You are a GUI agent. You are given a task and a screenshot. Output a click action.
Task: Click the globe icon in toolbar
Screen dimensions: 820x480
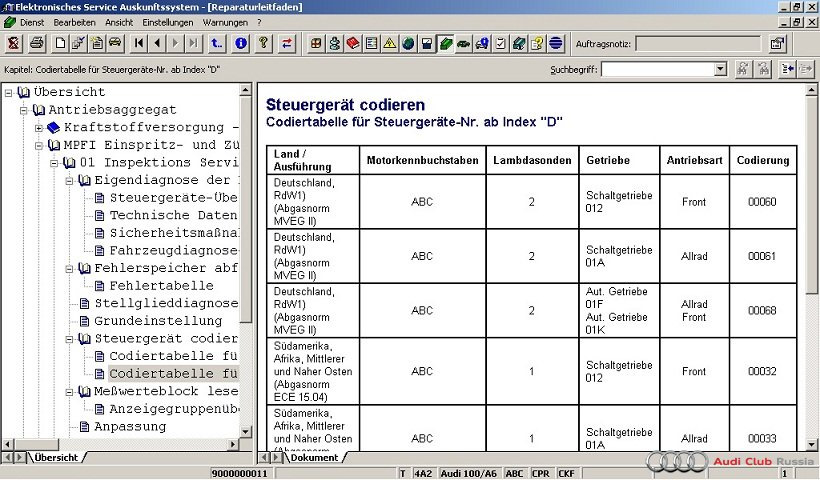coord(408,43)
